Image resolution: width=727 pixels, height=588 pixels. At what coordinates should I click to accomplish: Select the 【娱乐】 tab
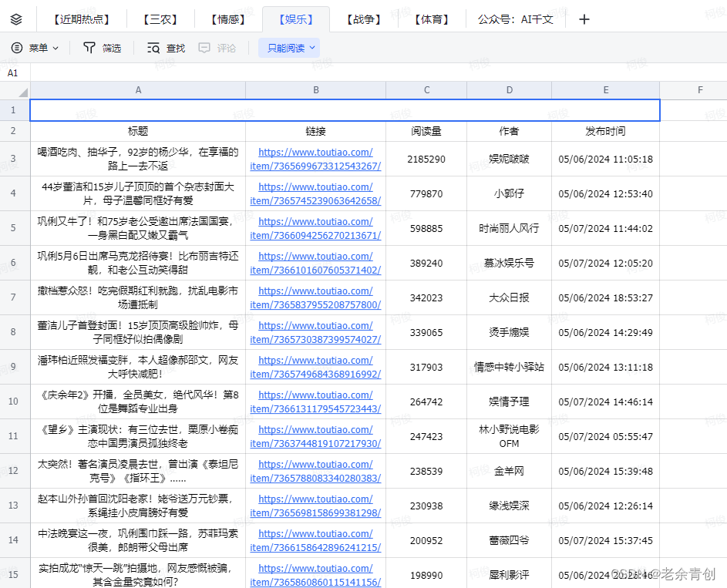pos(296,19)
